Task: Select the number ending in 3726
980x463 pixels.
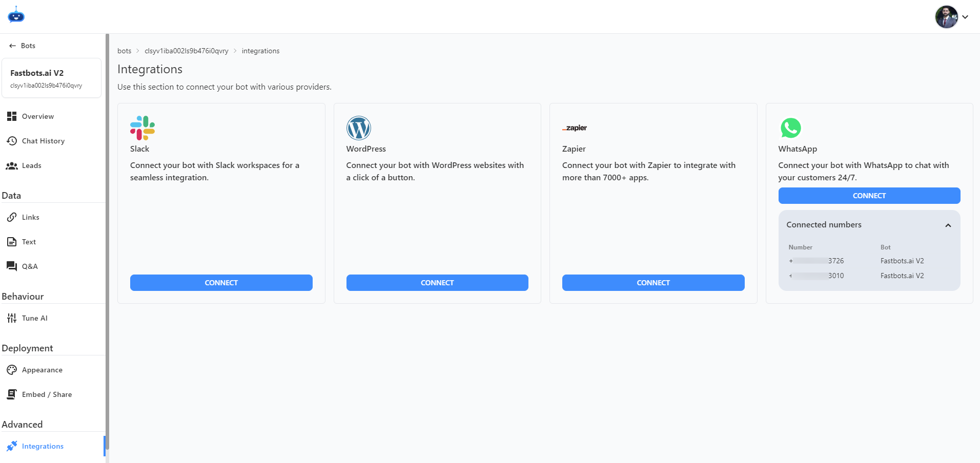Action: 816,261
